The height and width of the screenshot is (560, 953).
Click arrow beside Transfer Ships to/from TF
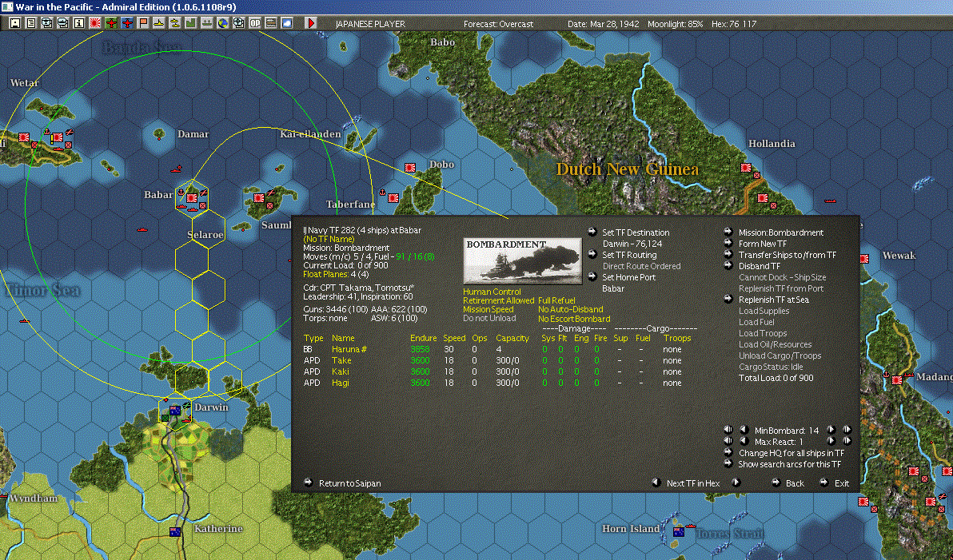pos(728,254)
